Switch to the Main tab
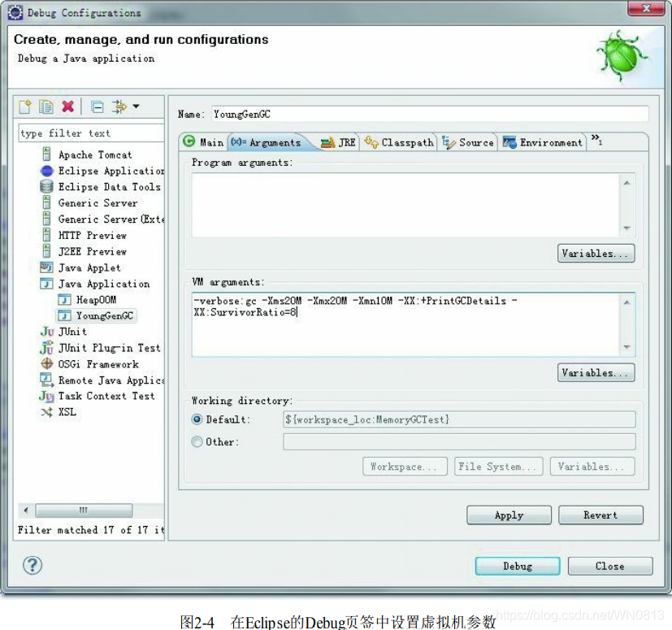 203,142
